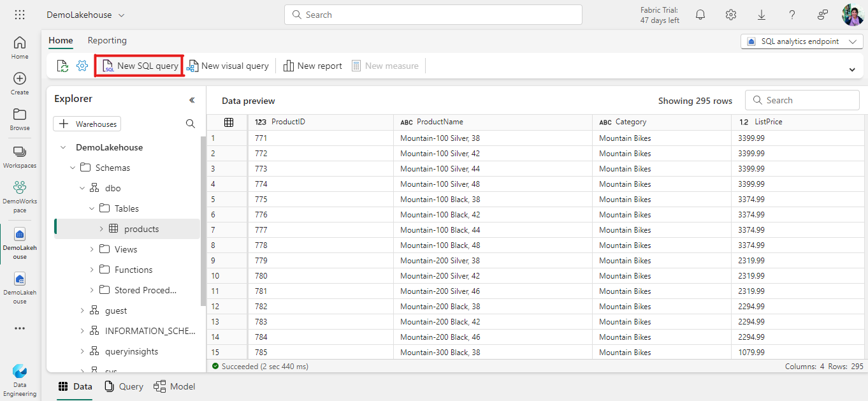The height and width of the screenshot is (401, 868).
Task: Click the refresh icon in the toolbar
Action: click(x=62, y=66)
